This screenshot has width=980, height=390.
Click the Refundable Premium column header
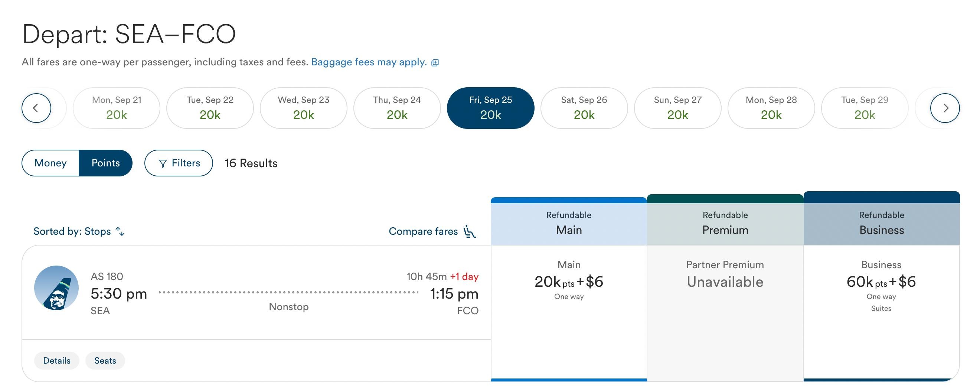[x=725, y=223]
